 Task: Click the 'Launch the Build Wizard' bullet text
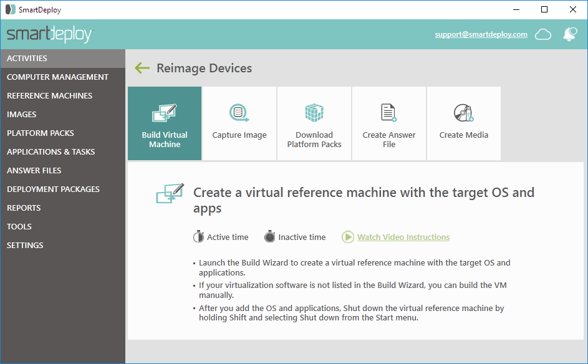click(x=355, y=267)
